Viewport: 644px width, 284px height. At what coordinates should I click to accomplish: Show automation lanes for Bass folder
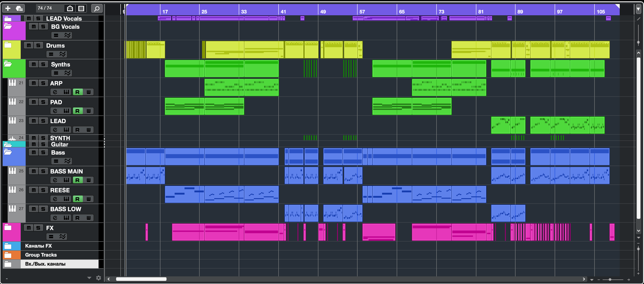coord(68,161)
